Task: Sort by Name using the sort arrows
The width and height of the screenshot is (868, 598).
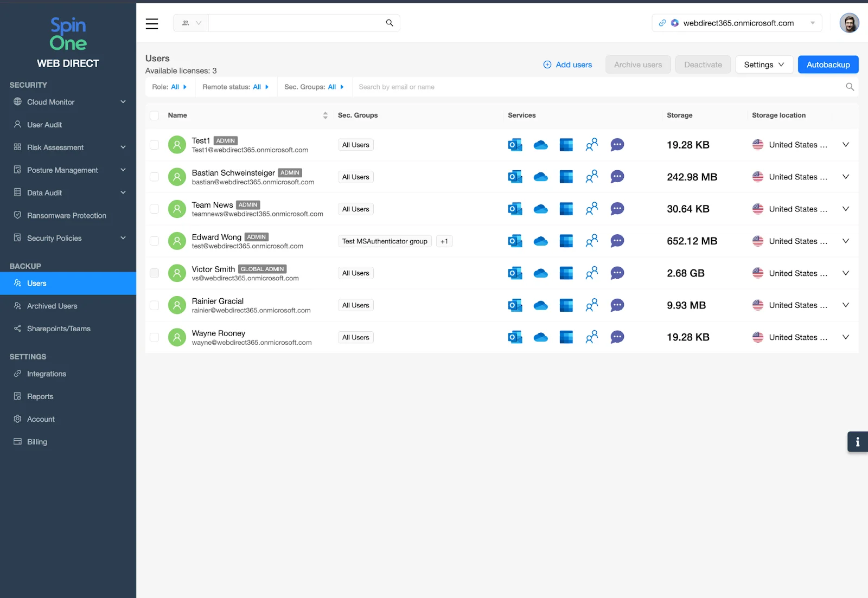Action: click(325, 115)
